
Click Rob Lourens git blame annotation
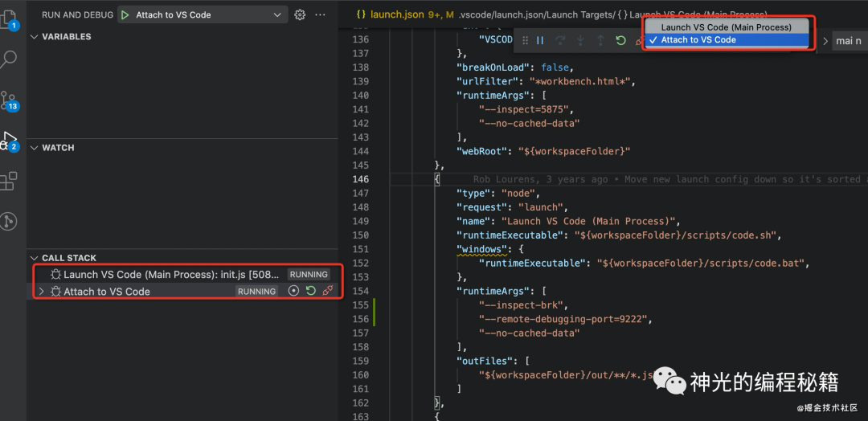tap(669, 179)
